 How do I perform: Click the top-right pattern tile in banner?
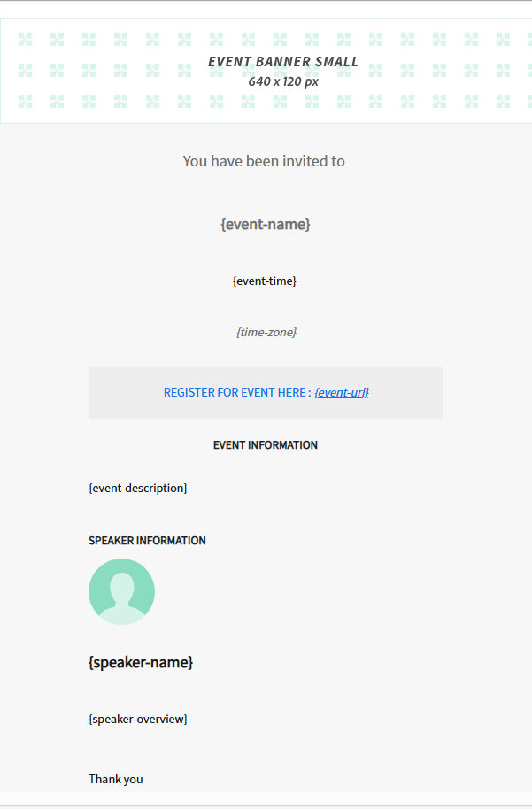(x=503, y=39)
